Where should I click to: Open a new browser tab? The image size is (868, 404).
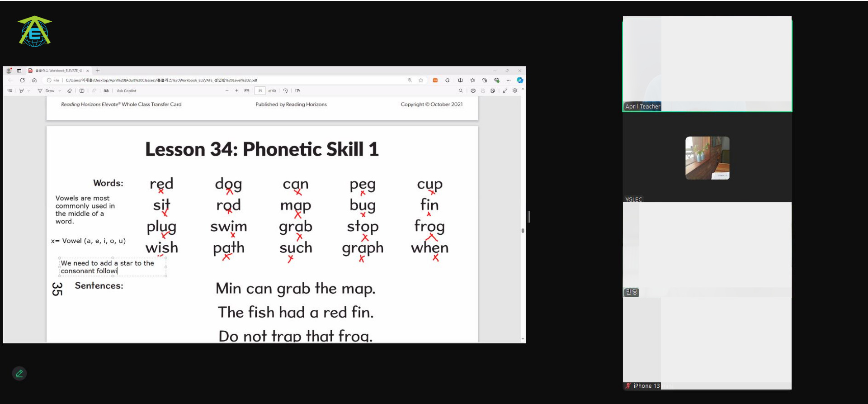(98, 71)
